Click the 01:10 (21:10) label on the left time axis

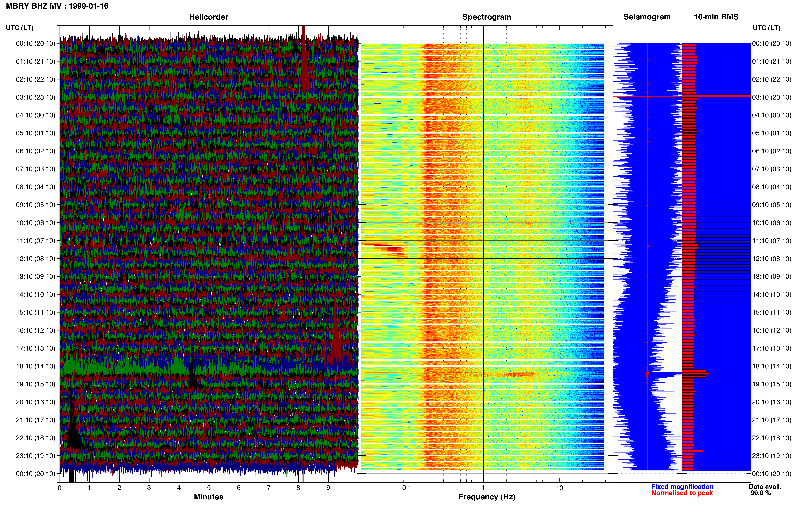coord(36,61)
